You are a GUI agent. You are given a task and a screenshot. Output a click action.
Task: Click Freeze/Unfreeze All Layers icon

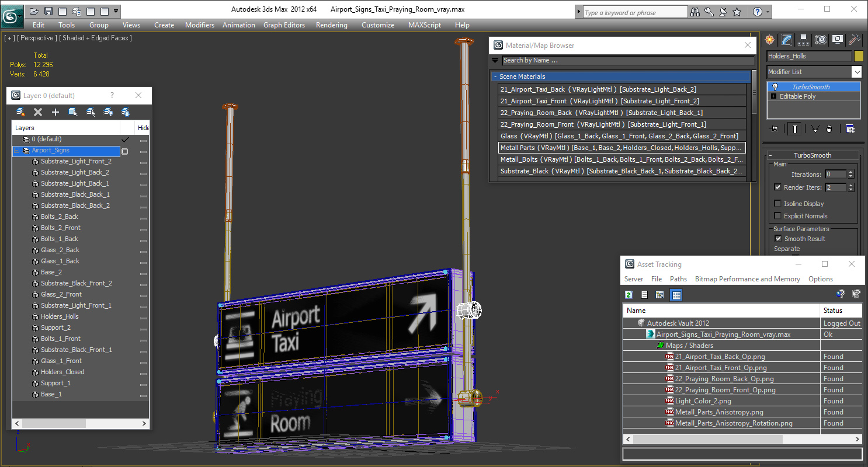(126, 112)
